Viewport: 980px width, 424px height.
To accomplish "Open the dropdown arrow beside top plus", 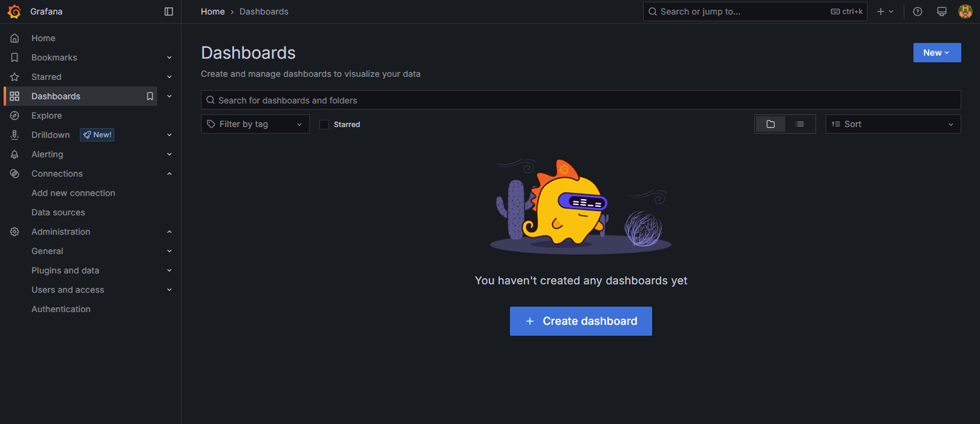I will click(891, 11).
